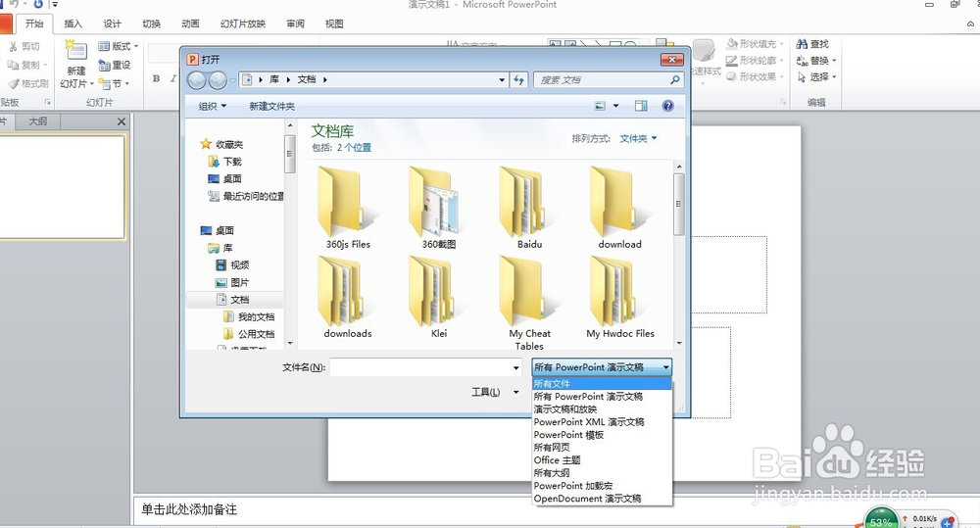Click the 搜索 文档 search box
The image size is (980, 528).
(x=600, y=80)
